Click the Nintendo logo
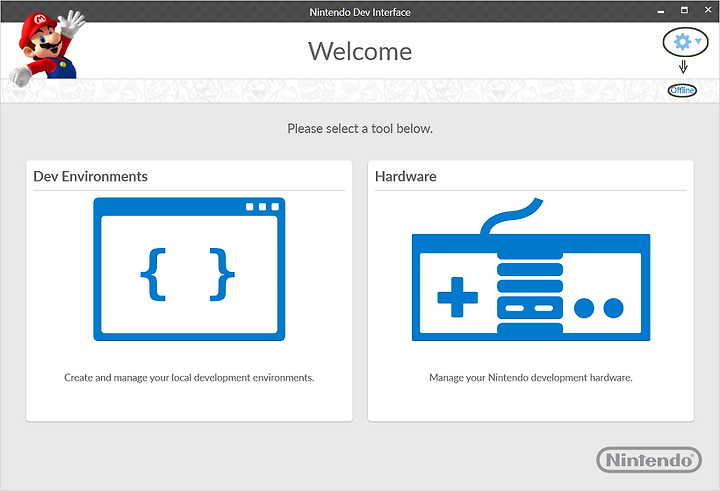The image size is (720, 491). [x=649, y=460]
